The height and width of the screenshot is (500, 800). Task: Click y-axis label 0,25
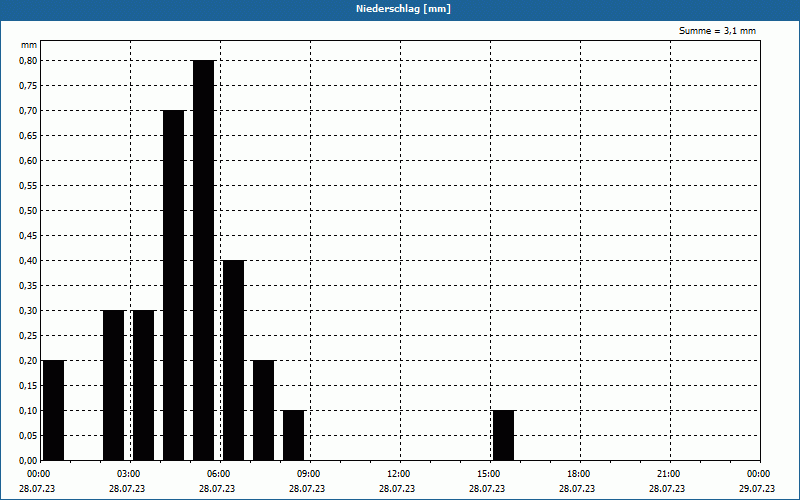[28, 336]
